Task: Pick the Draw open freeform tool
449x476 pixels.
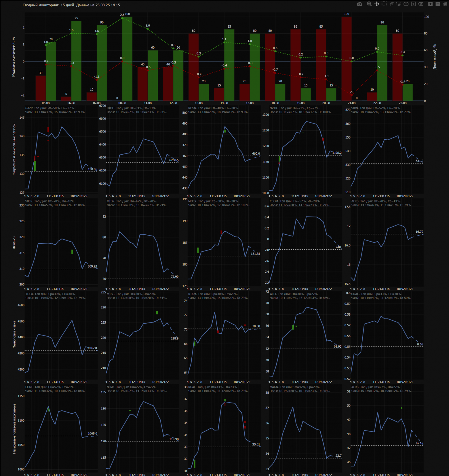Action: tap(399, 4)
